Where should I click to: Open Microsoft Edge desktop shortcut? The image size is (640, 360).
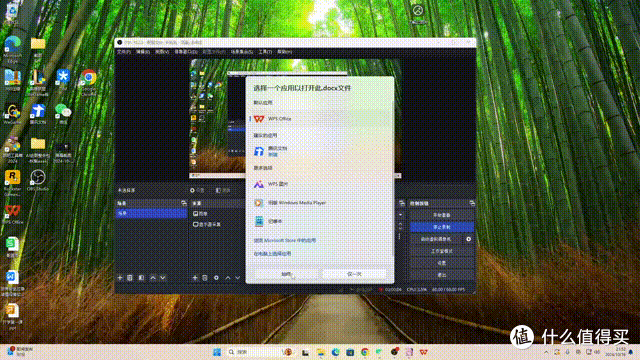pyautogui.click(x=13, y=49)
